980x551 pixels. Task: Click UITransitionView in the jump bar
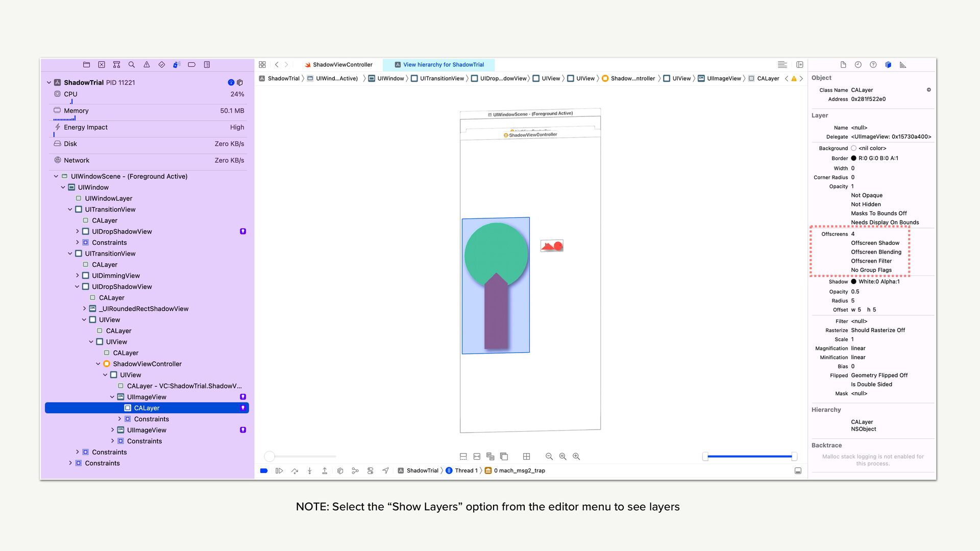point(437,79)
